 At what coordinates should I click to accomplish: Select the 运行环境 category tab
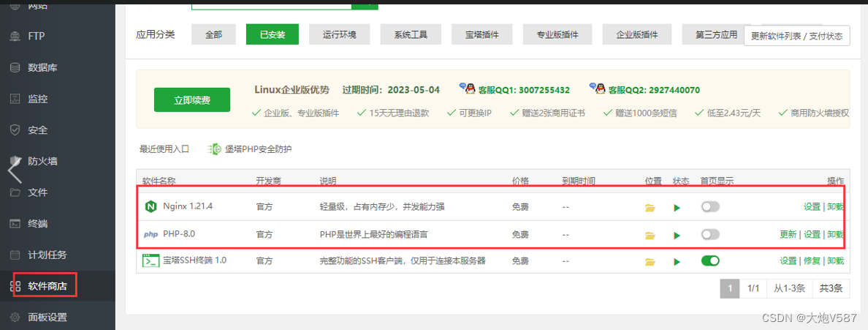(x=339, y=34)
